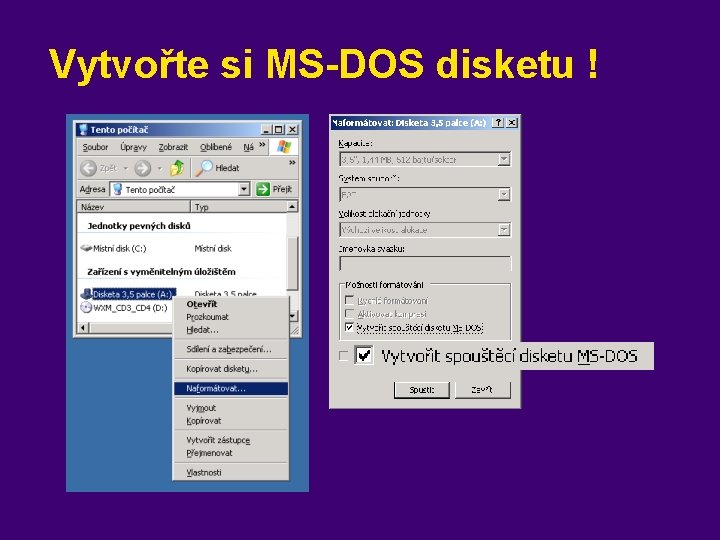The height and width of the screenshot is (540, 720).
Task: Click vertical scrollbar up arrow in file list
Action: (x=292, y=207)
